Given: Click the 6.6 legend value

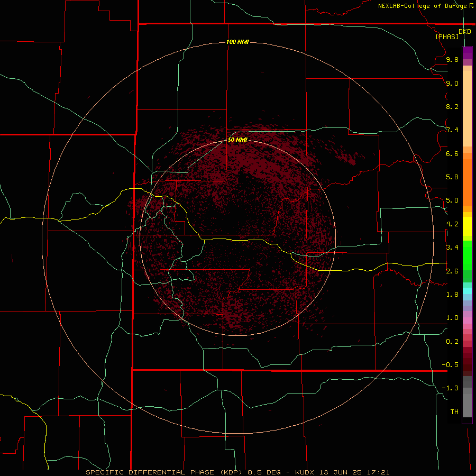Looking at the screenshot, I should click(x=452, y=153).
